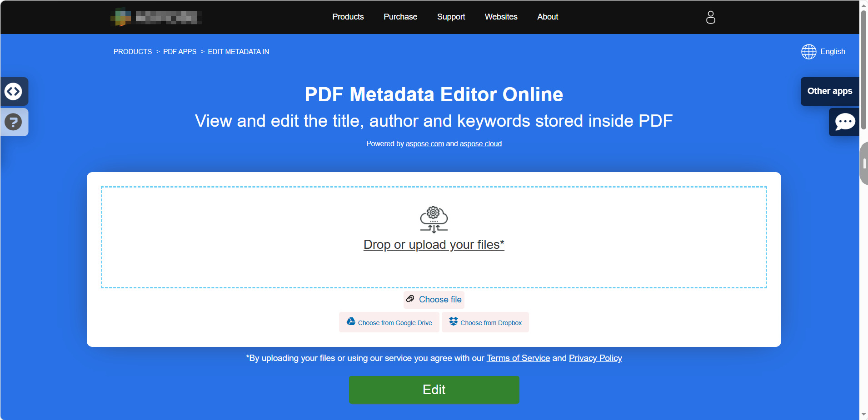
Task: Open the Support menu
Action: click(451, 17)
